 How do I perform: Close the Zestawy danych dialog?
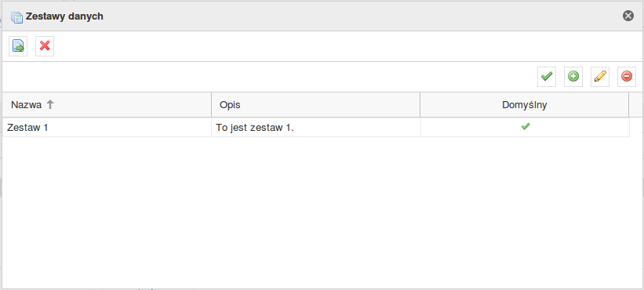click(628, 16)
